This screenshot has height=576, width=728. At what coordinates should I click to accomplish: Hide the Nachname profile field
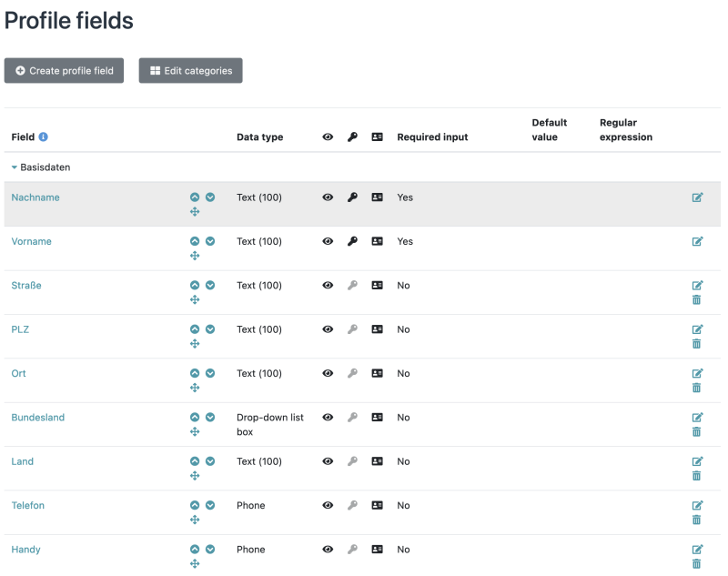(x=328, y=197)
